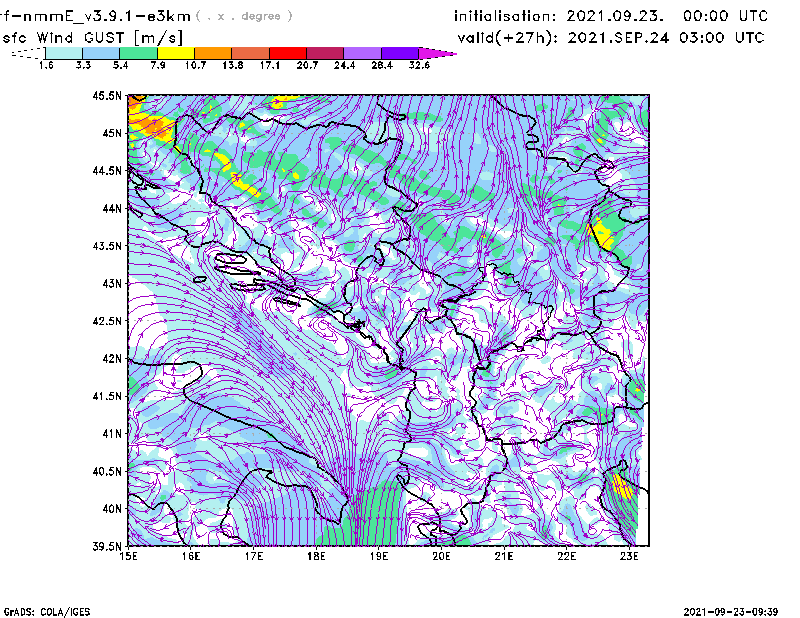Click the 45.5N latitude label
This screenshot has width=800, height=618.
pyautogui.click(x=107, y=95)
